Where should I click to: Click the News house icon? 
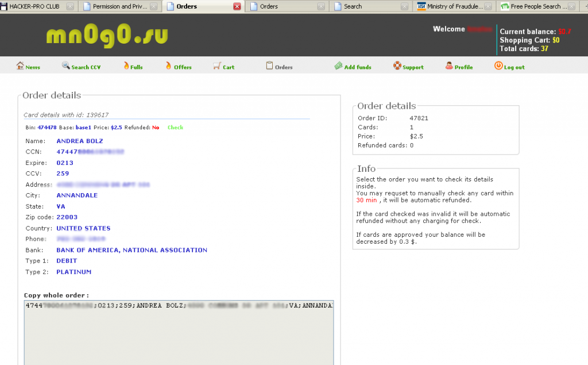[x=20, y=66]
